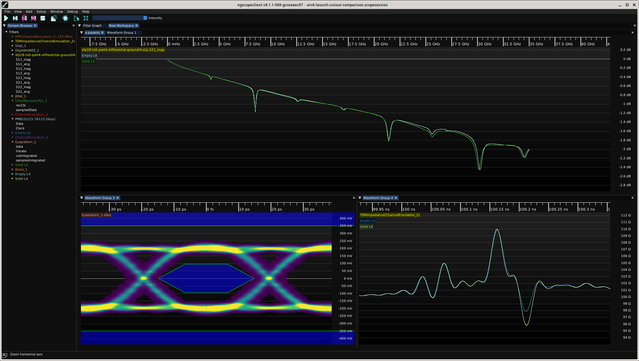This screenshot has width=639, height=361.
Task: Close the Stream Browser dock panel
Action: pos(73,25)
